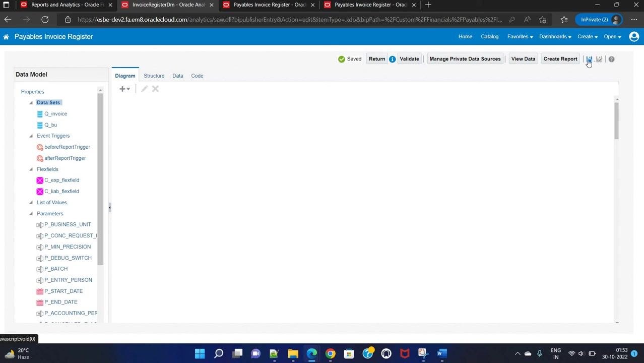The image size is (644, 363).
Task: Click the Return button
Action: [377, 59]
